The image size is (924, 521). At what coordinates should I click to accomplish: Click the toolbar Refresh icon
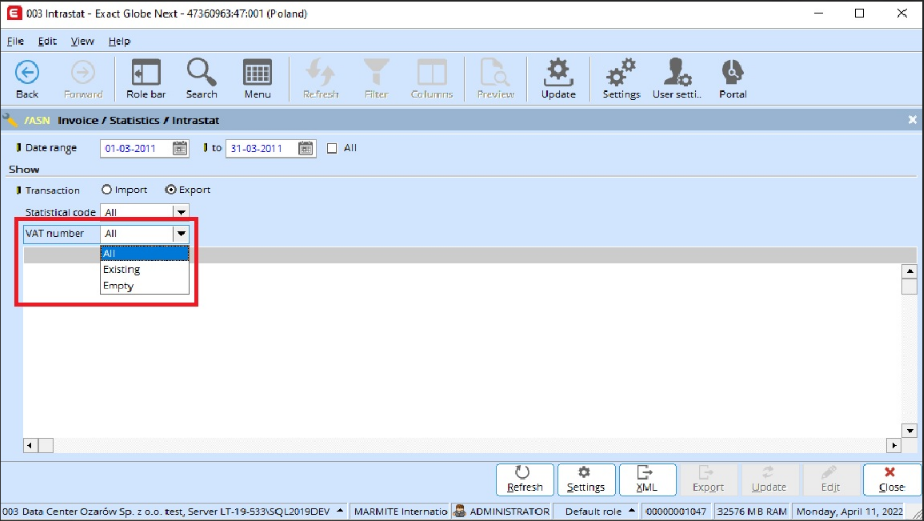(321, 78)
